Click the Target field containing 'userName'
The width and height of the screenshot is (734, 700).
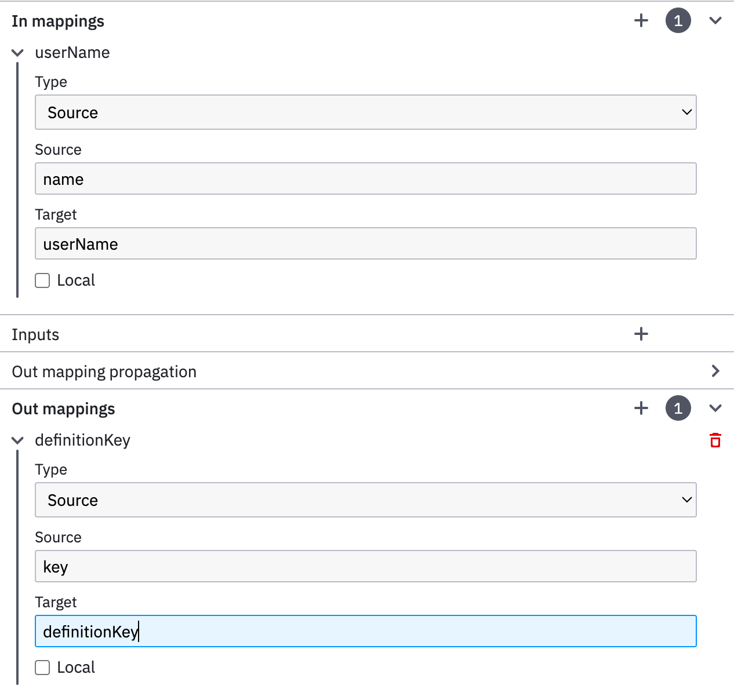pyautogui.click(x=365, y=244)
